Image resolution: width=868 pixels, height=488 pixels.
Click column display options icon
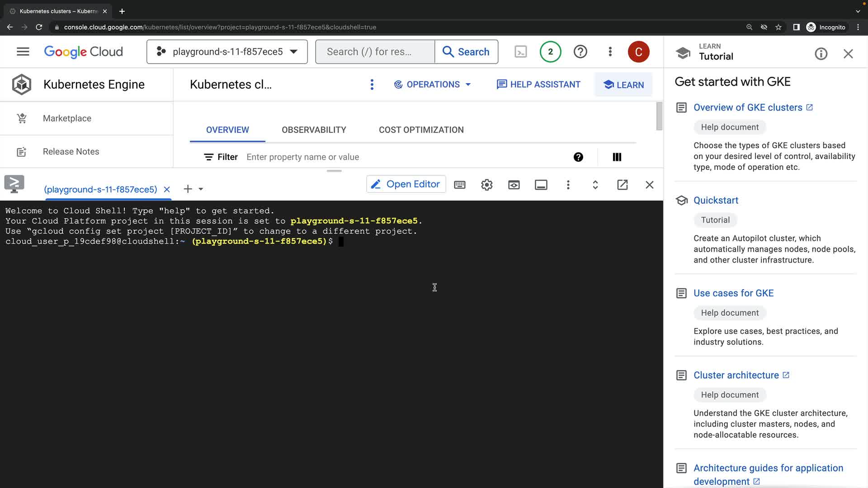[x=617, y=157]
